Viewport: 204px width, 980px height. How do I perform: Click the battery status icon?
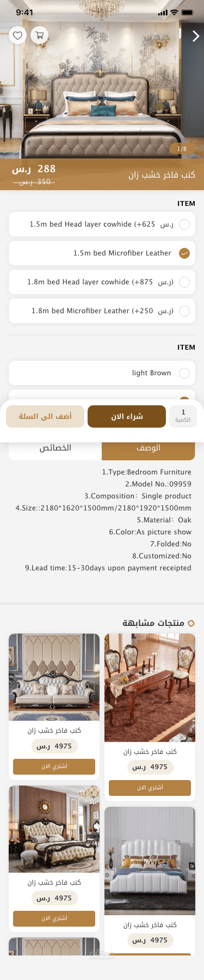[x=187, y=13]
